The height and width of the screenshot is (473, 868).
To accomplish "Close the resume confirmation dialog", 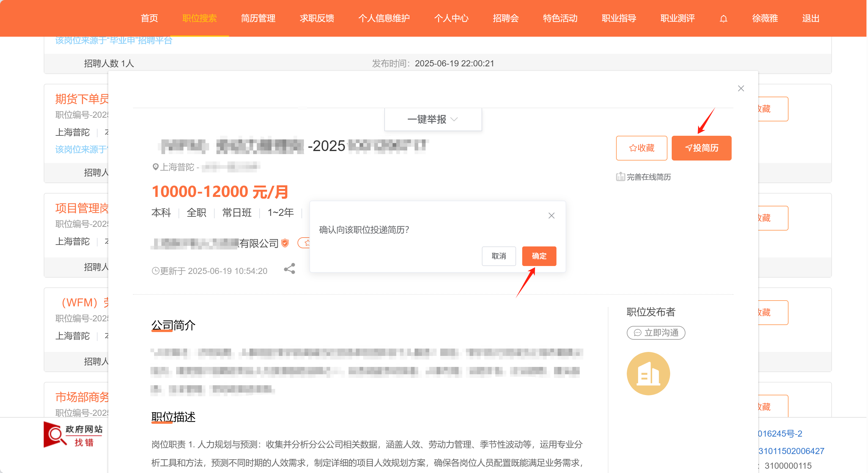I will coord(551,216).
